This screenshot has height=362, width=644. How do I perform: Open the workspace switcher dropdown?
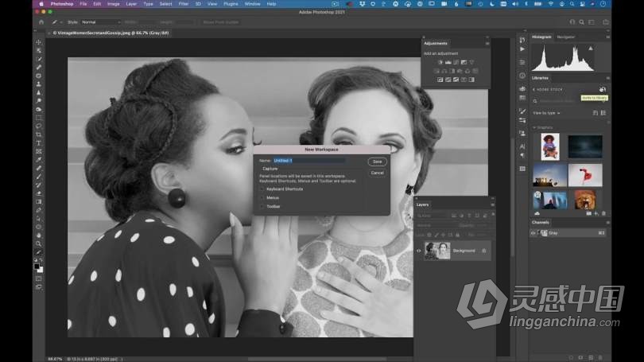[592, 22]
